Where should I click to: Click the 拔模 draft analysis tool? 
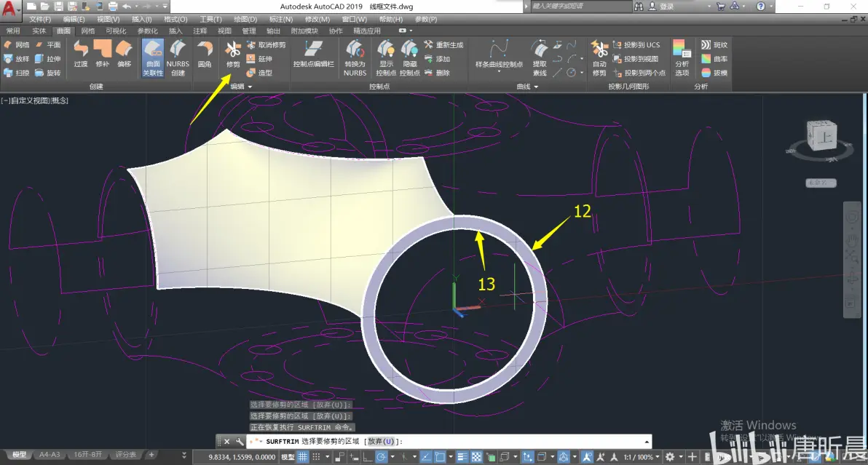click(714, 73)
